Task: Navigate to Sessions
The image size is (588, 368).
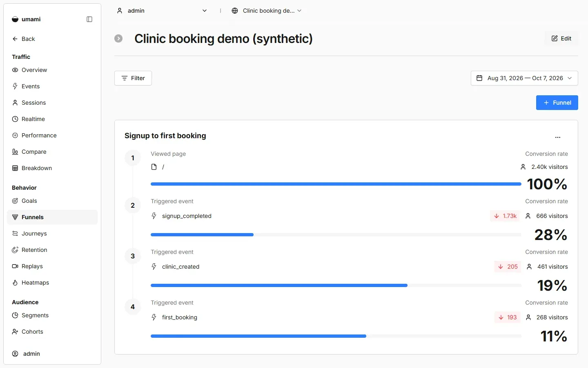Action: [52, 103]
